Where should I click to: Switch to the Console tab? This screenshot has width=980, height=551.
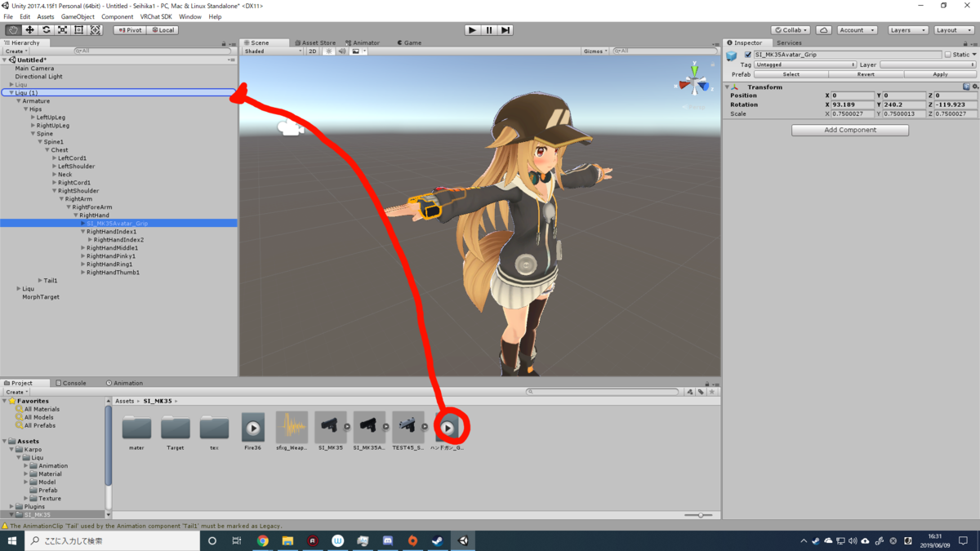tap(71, 383)
